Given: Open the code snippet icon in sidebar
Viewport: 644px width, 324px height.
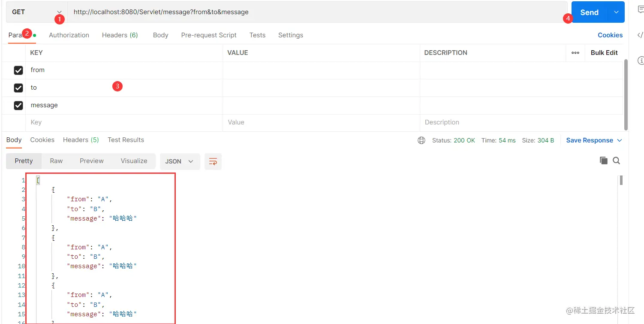Looking at the screenshot, I should 641,35.
